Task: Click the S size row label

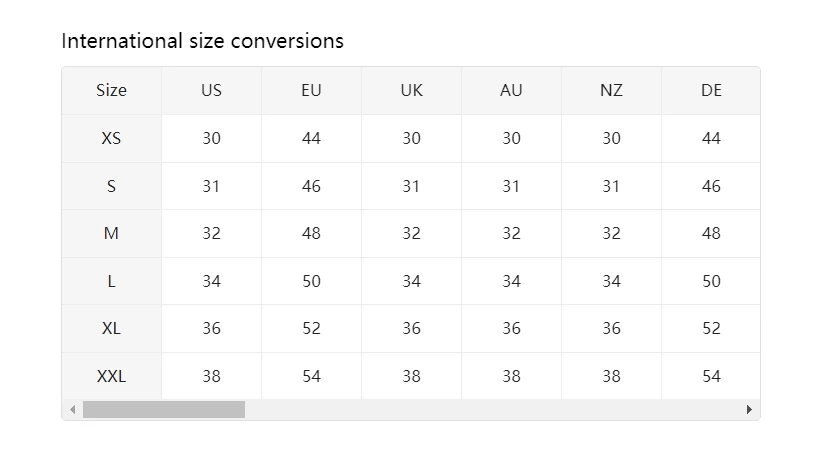Action: 111,186
